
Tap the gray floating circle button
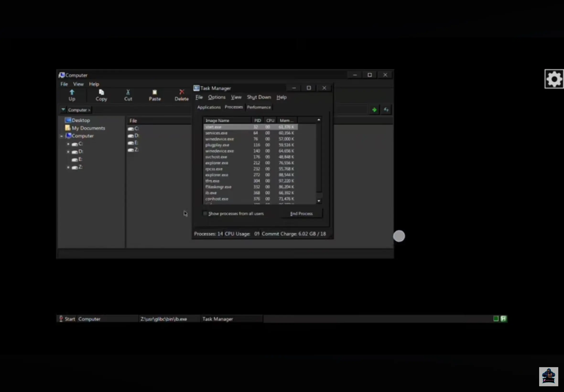point(399,236)
